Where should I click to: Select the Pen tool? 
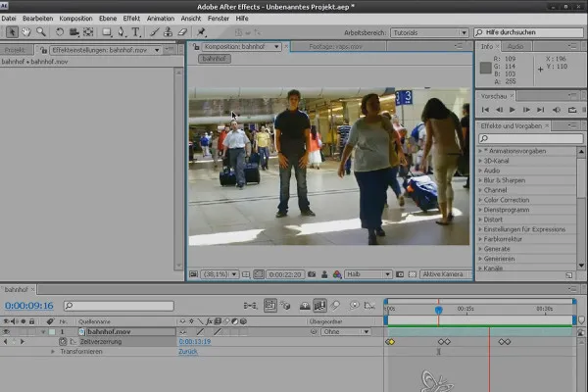coord(122,32)
